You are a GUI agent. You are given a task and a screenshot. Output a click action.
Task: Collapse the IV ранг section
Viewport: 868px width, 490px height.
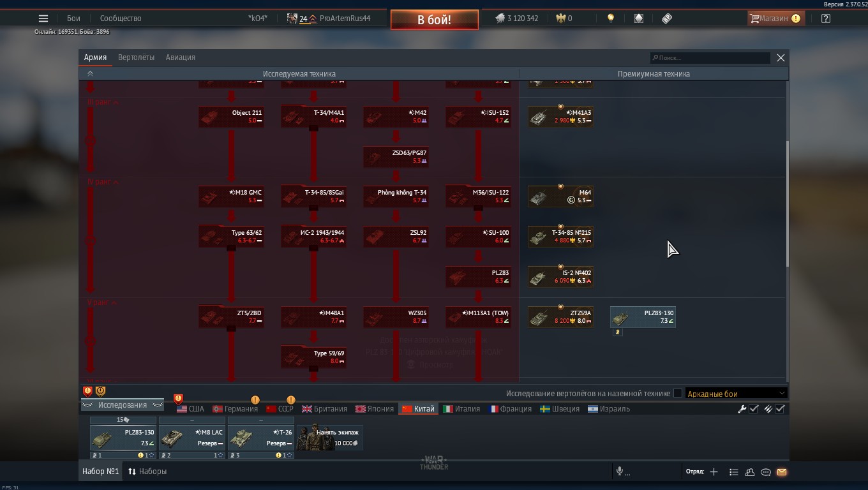(x=103, y=182)
